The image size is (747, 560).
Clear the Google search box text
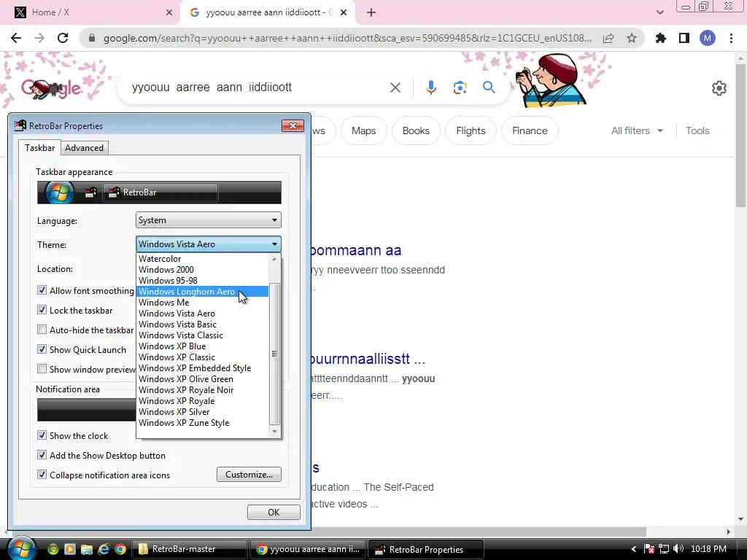coord(395,87)
